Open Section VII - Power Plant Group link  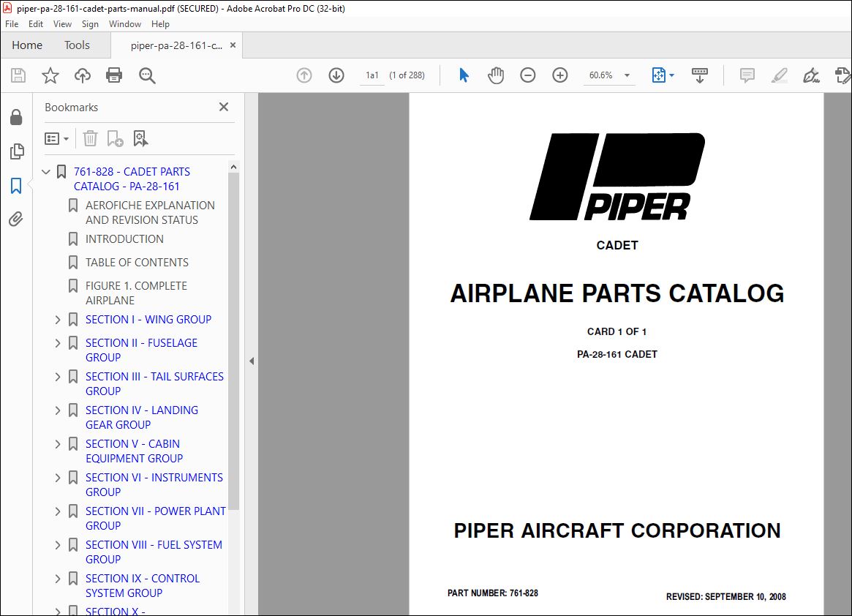click(155, 518)
